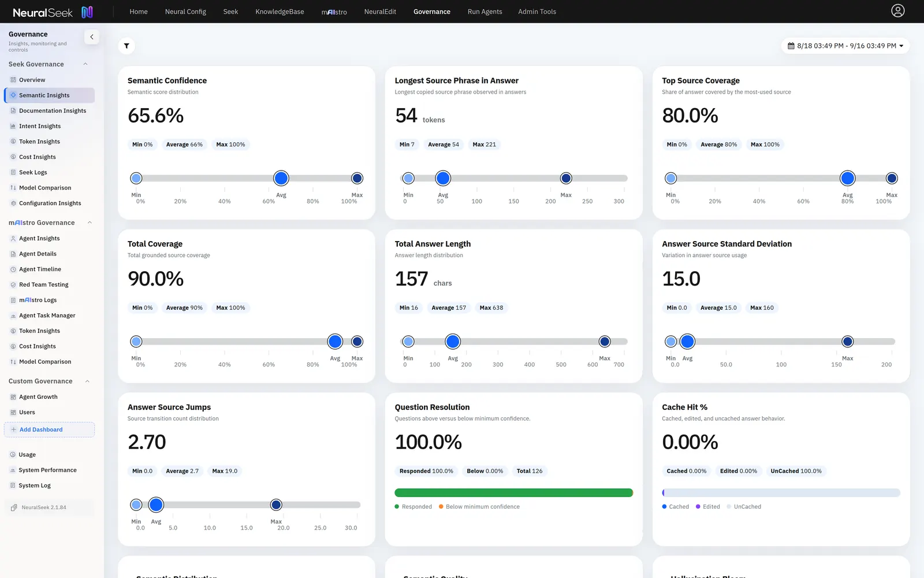Image resolution: width=924 pixels, height=578 pixels.
Task: Collapse the Governance sidebar panel
Action: (91, 37)
